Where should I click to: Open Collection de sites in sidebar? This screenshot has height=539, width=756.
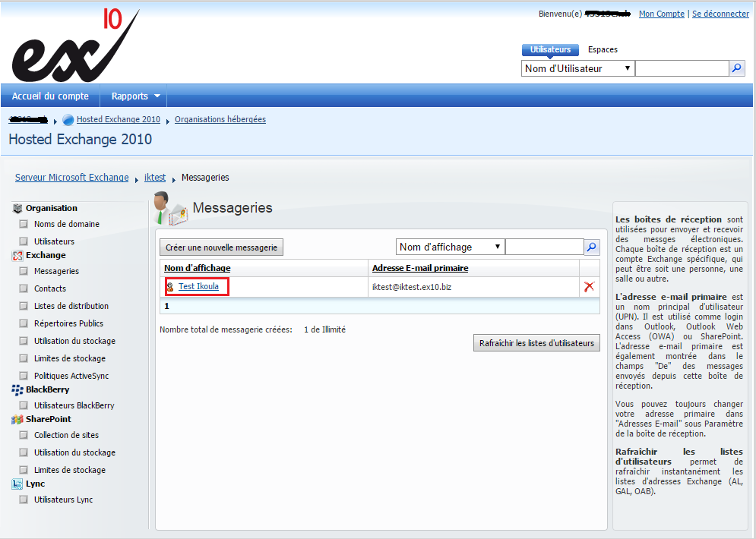pos(67,435)
